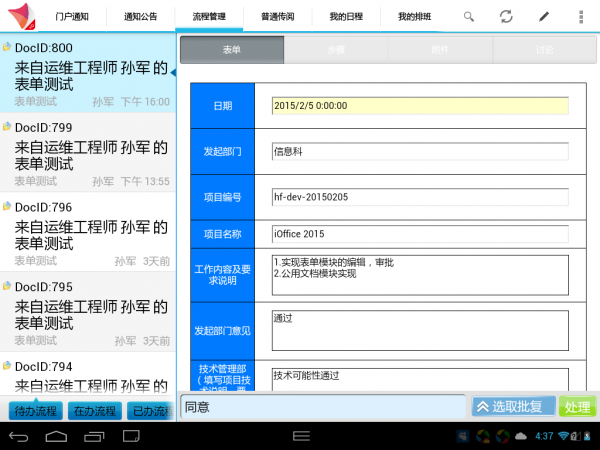This screenshot has height=450, width=600.
Task: Open the 通知公告 tab
Action: point(140,17)
